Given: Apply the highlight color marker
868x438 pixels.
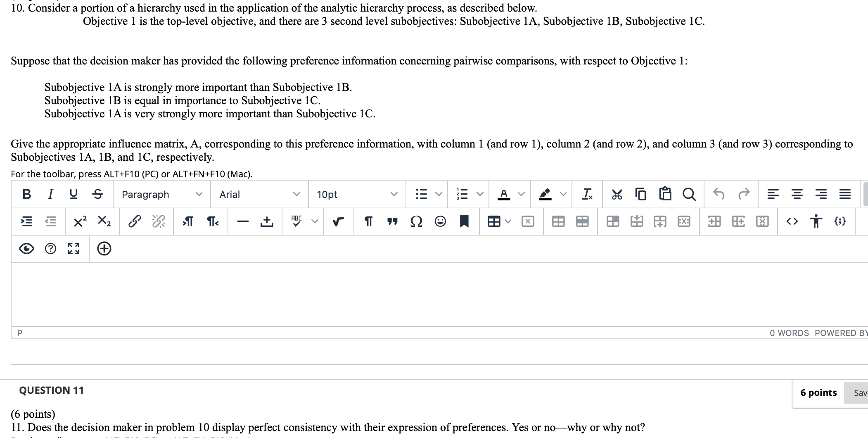Looking at the screenshot, I should tap(545, 194).
